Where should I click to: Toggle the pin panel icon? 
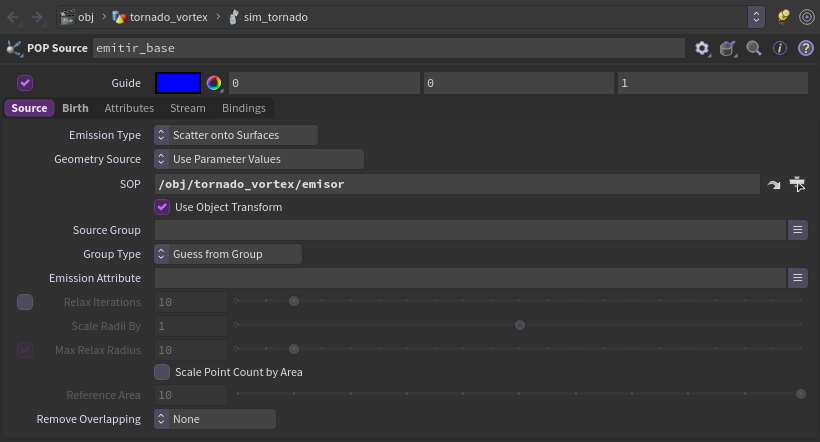[783, 17]
